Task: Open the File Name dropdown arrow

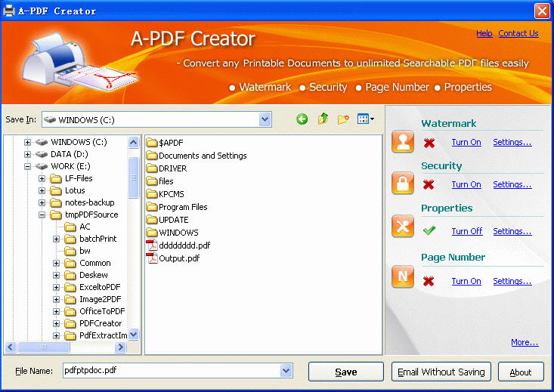Action: pos(286,371)
